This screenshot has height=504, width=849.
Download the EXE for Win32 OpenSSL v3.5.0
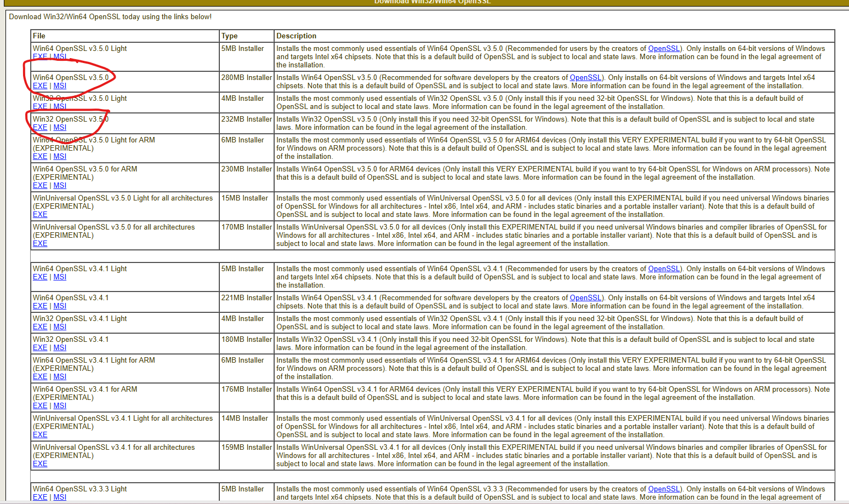(x=40, y=127)
